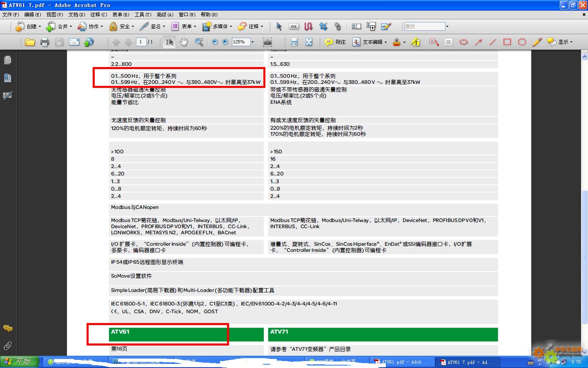
Task: Select the Object arrow tool
Action: (279, 27)
